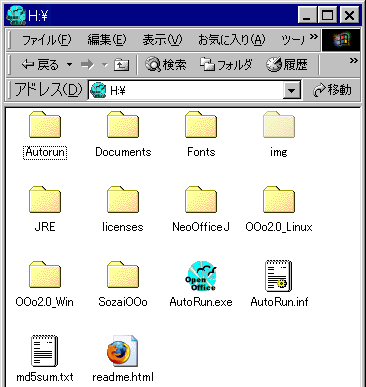The image size is (366, 387).
Task: Click the OOo2.0_Win folder name
Action: [44, 302]
